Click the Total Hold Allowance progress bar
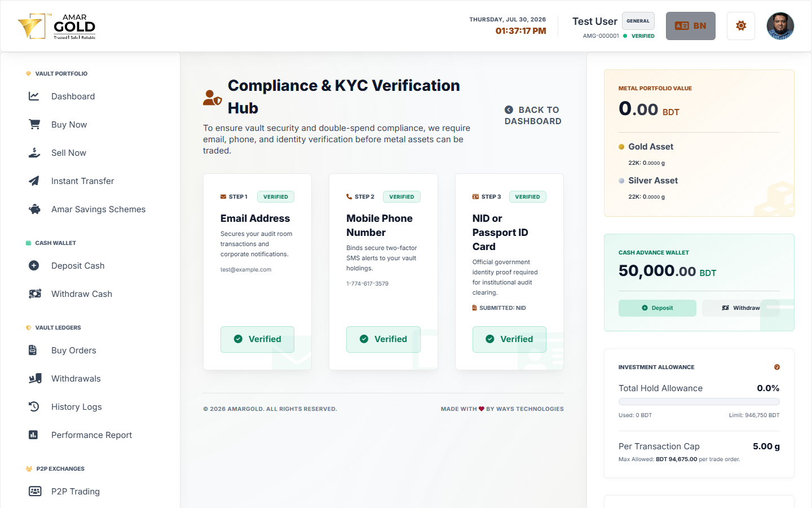This screenshot has width=812, height=508. [699, 402]
